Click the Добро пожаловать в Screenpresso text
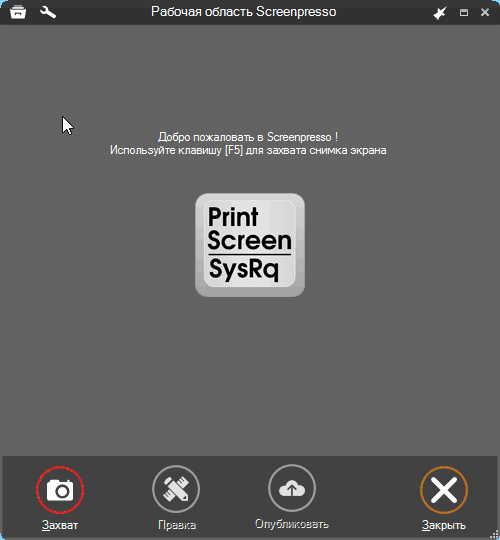This screenshot has height=540, width=500. [x=248, y=137]
